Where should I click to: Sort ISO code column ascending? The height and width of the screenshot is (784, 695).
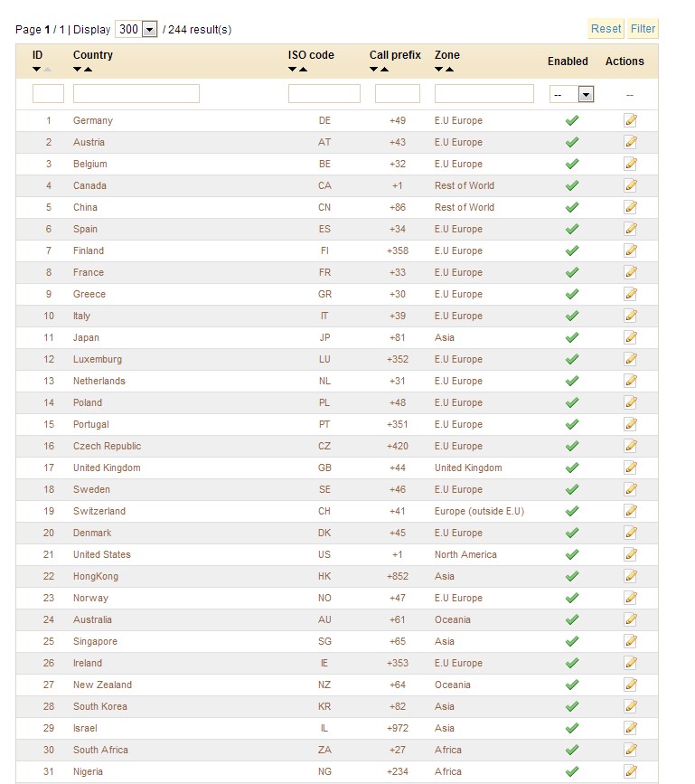pyautogui.click(x=303, y=70)
